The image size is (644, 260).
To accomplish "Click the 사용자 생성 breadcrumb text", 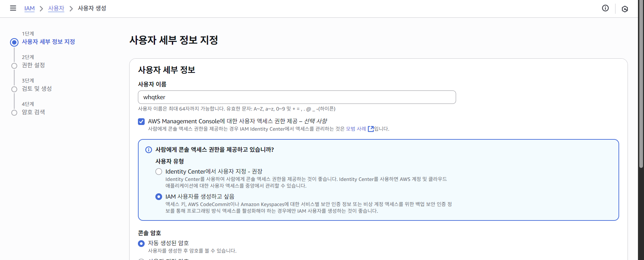I will [x=92, y=8].
